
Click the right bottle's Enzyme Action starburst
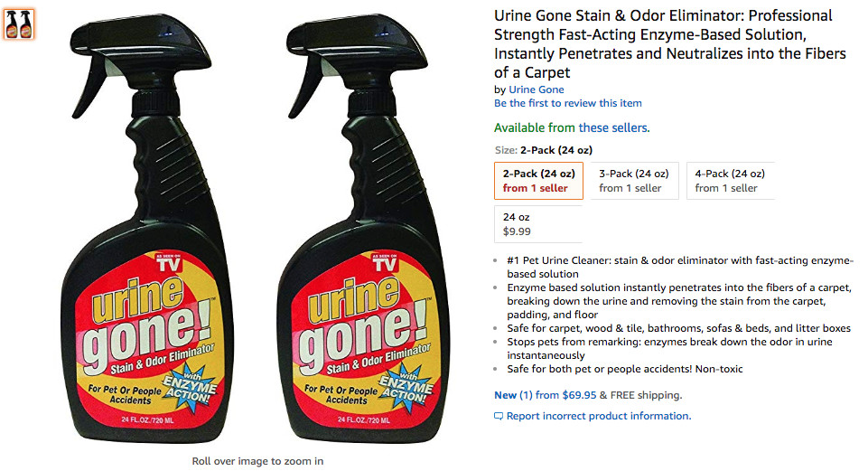click(x=406, y=387)
